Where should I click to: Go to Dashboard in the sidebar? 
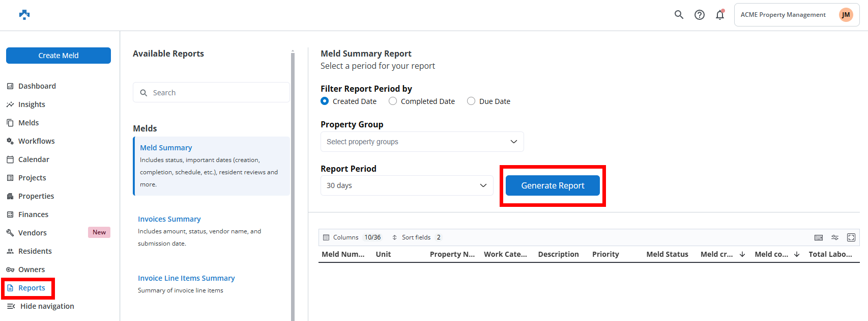37,86
